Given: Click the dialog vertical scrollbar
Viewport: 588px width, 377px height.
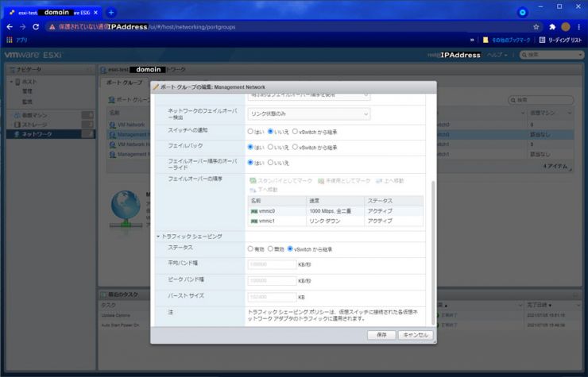Looking at the screenshot, I should (x=433, y=253).
